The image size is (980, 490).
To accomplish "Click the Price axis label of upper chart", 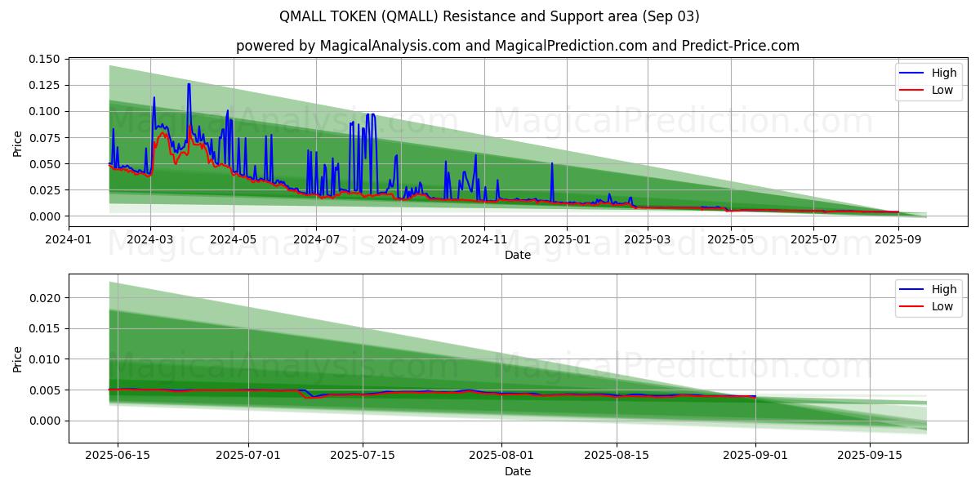I will (x=18, y=143).
